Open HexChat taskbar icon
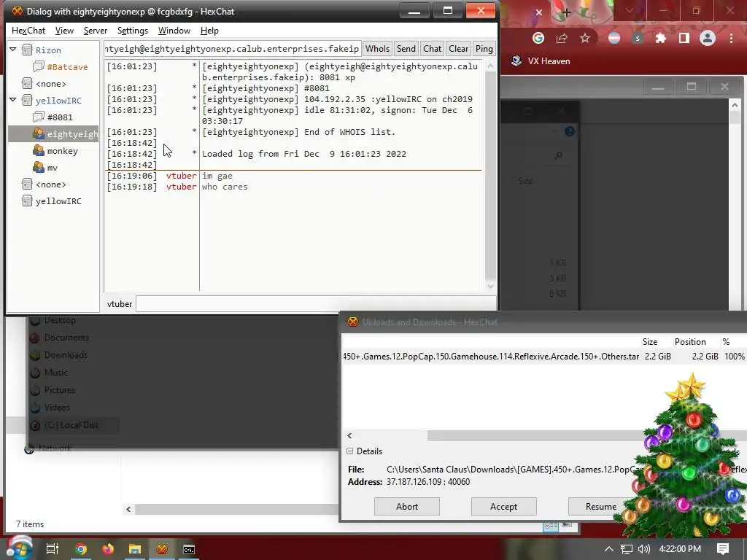Viewport: 747px width, 560px height. click(162, 549)
